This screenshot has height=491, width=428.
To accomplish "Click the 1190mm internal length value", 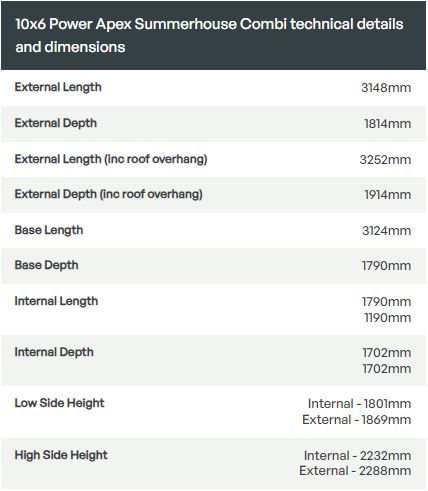I will coord(388,318).
